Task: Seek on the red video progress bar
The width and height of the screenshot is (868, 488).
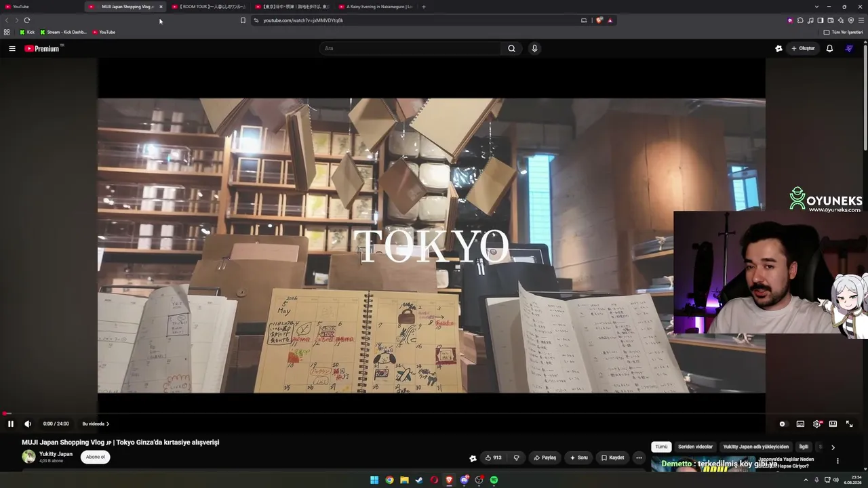Action: click(x=431, y=413)
